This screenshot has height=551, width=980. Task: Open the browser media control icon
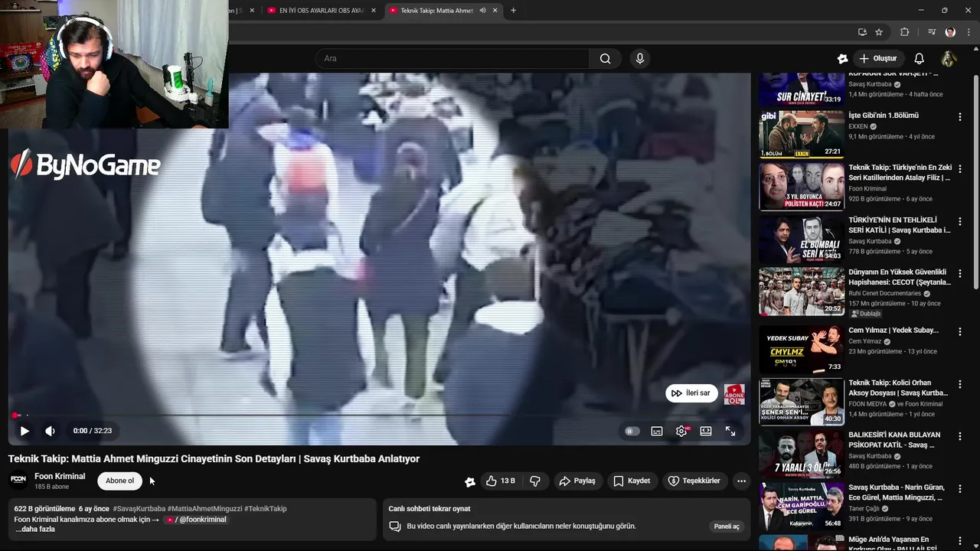[932, 32]
